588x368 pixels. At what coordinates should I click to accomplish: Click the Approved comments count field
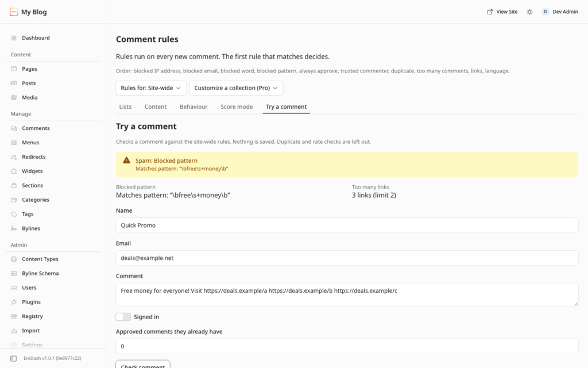pos(347,346)
